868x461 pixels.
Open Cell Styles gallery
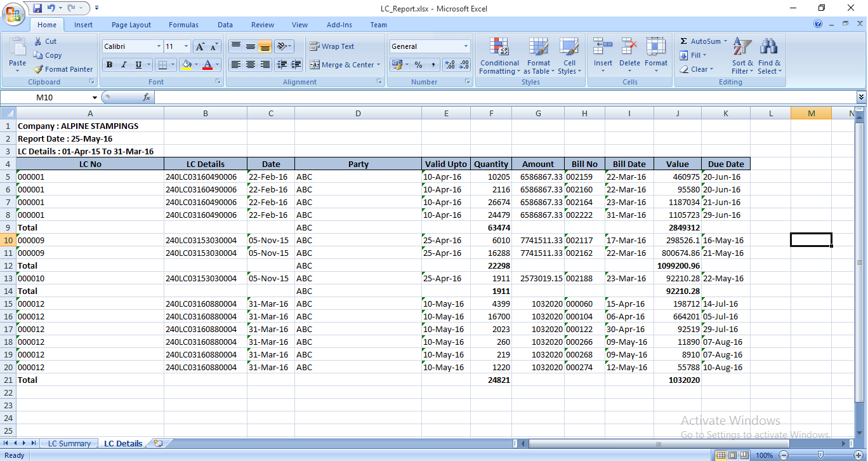click(570, 57)
